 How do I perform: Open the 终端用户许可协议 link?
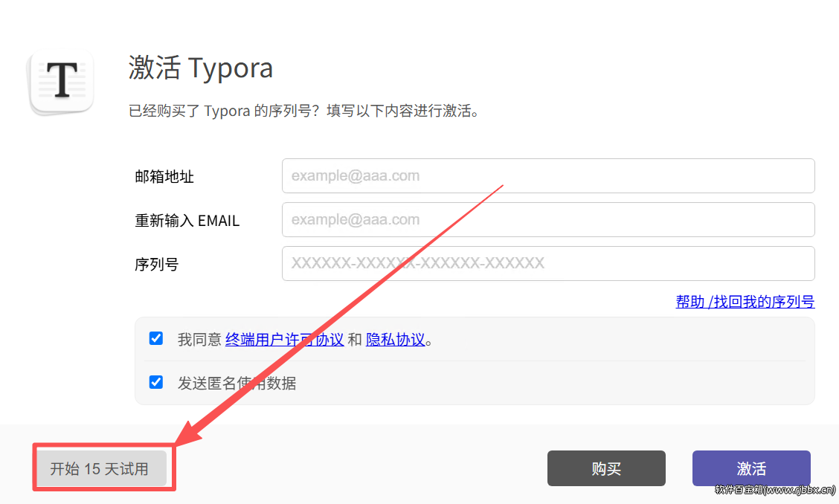pyautogui.click(x=285, y=340)
